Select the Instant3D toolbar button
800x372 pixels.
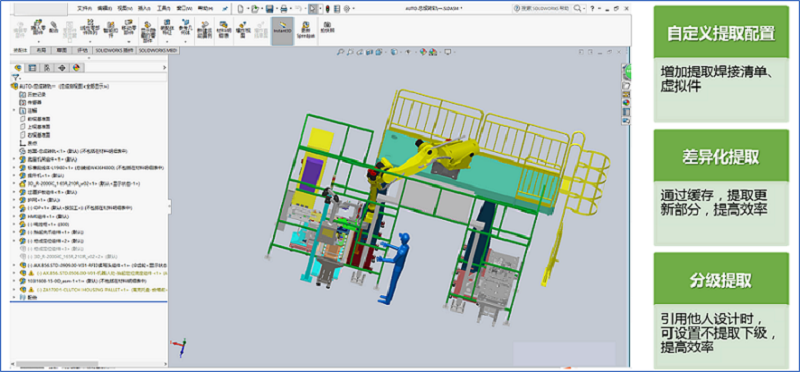(x=282, y=31)
